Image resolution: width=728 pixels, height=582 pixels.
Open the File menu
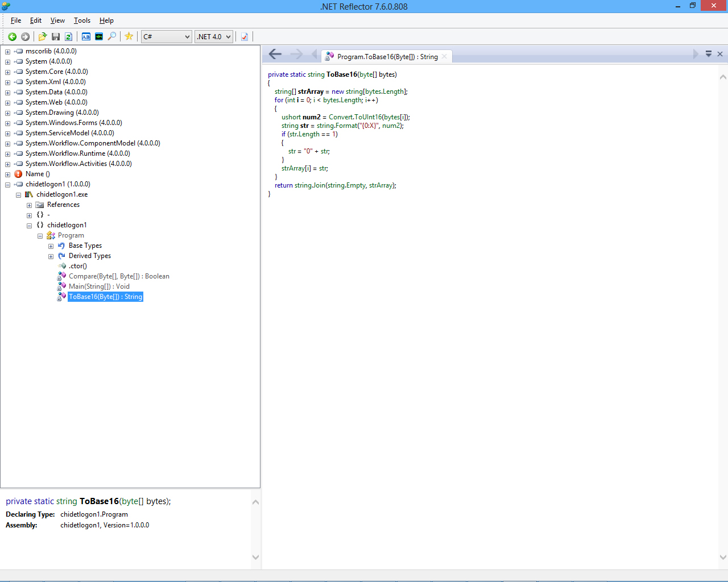click(x=16, y=20)
